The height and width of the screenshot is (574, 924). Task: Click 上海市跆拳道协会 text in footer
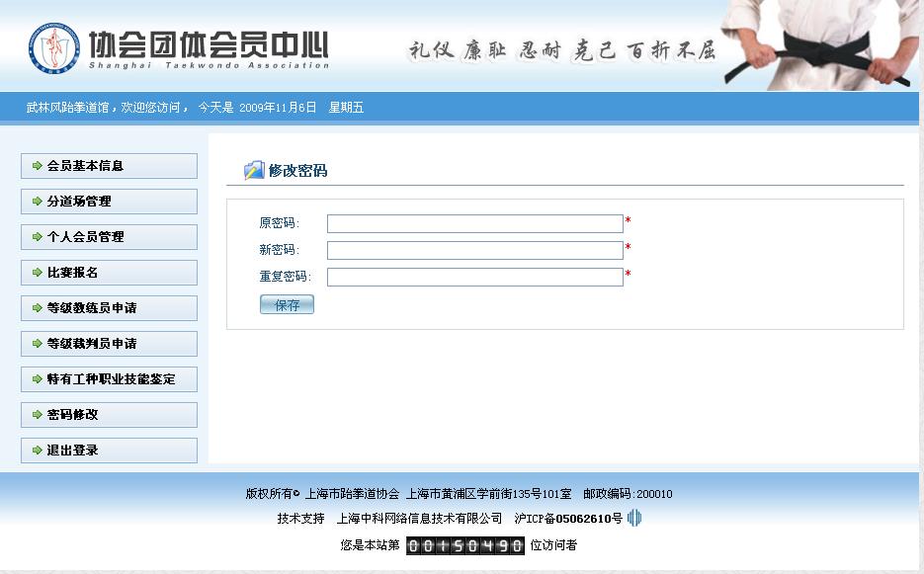coord(352,494)
